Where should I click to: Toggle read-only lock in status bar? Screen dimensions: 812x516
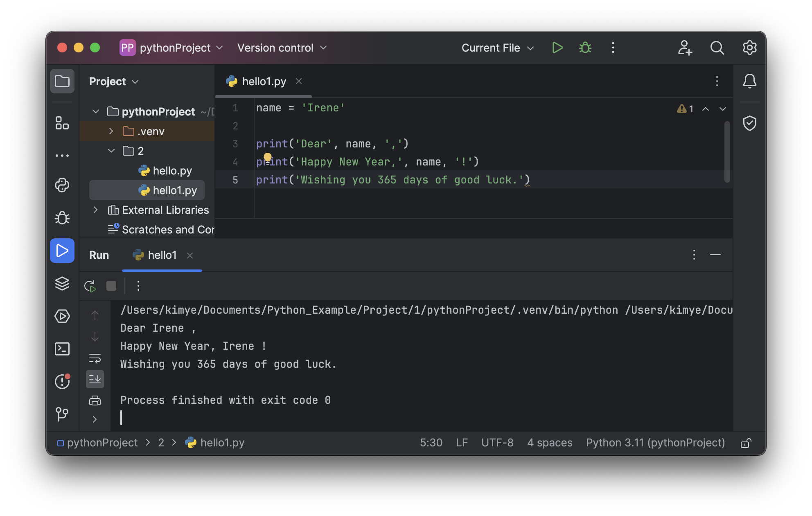(x=746, y=443)
